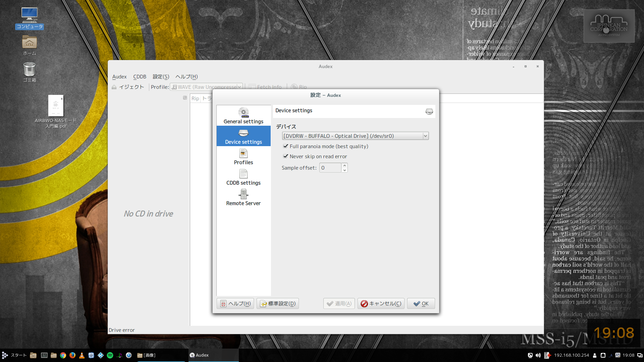The height and width of the screenshot is (362, 644).
Task: Select Profiles in settings sidebar
Action: point(244,157)
